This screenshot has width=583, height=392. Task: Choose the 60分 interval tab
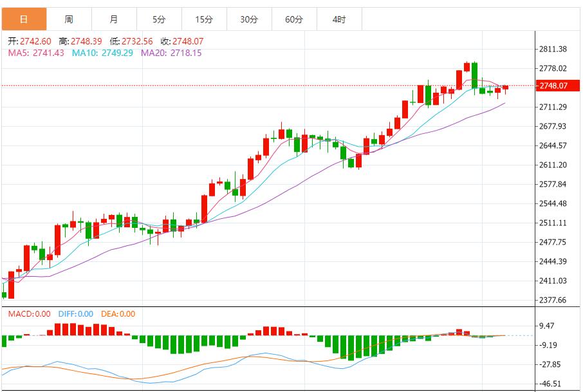pos(294,19)
